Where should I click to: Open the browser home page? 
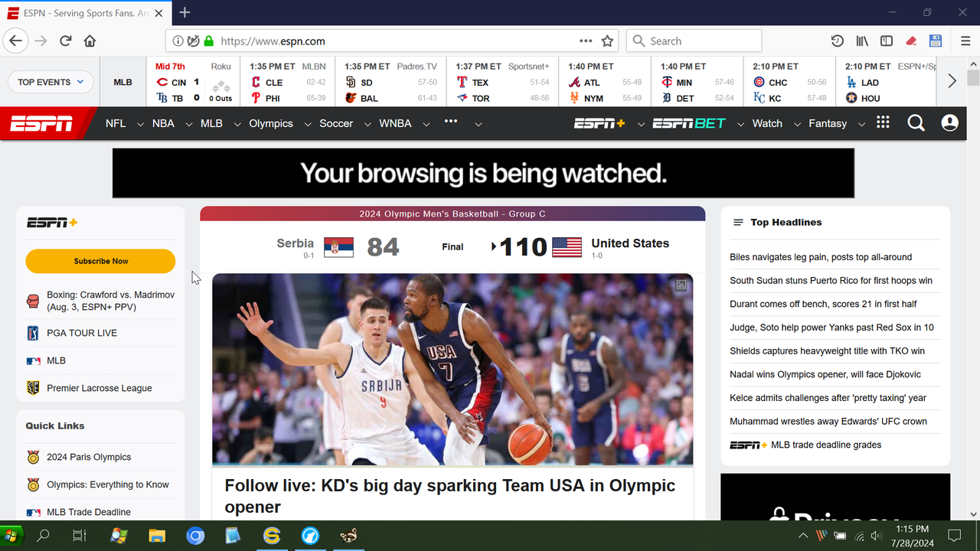click(x=90, y=41)
